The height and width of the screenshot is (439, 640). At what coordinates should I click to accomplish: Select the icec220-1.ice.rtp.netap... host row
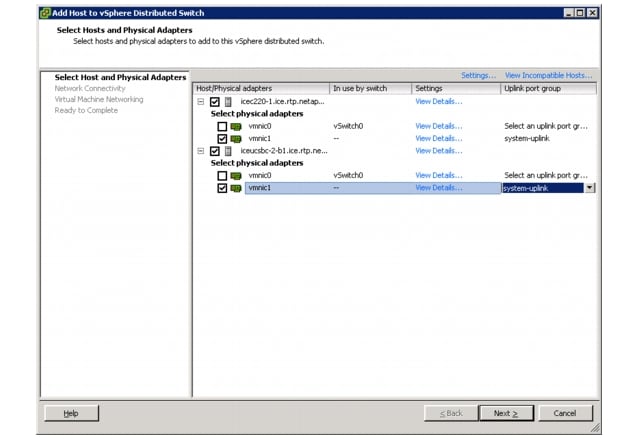(x=282, y=102)
